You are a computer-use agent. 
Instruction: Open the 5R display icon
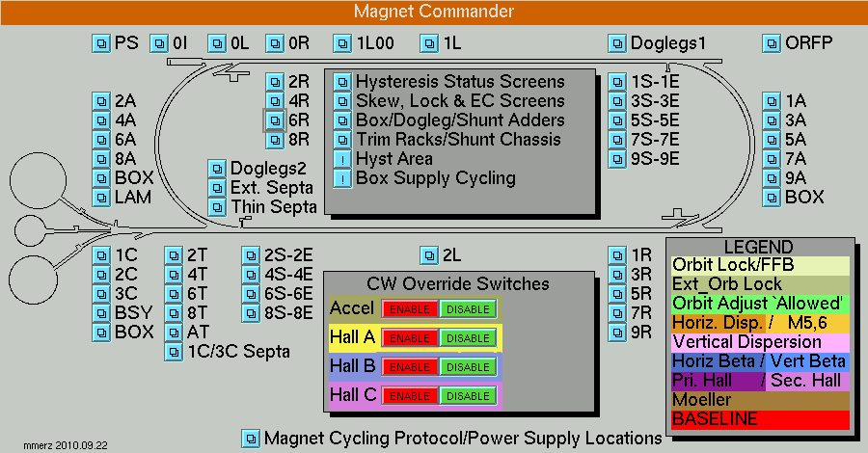[x=617, y=294]
